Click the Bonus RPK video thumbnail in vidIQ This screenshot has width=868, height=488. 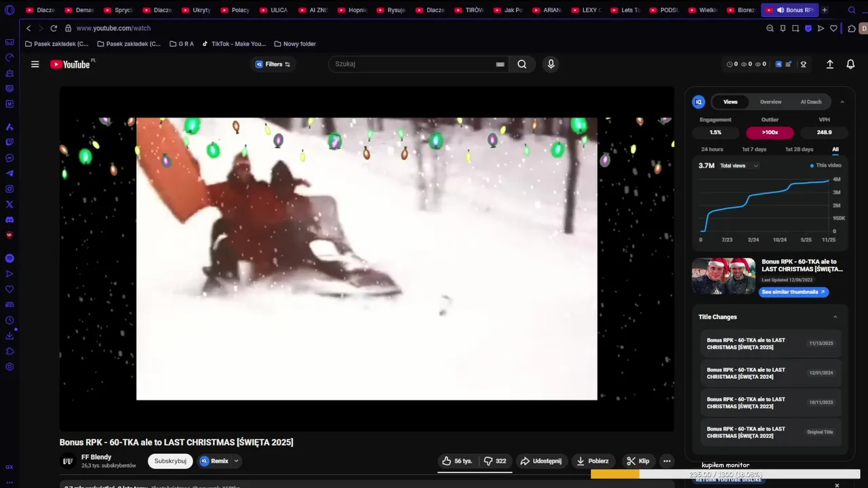724,276
